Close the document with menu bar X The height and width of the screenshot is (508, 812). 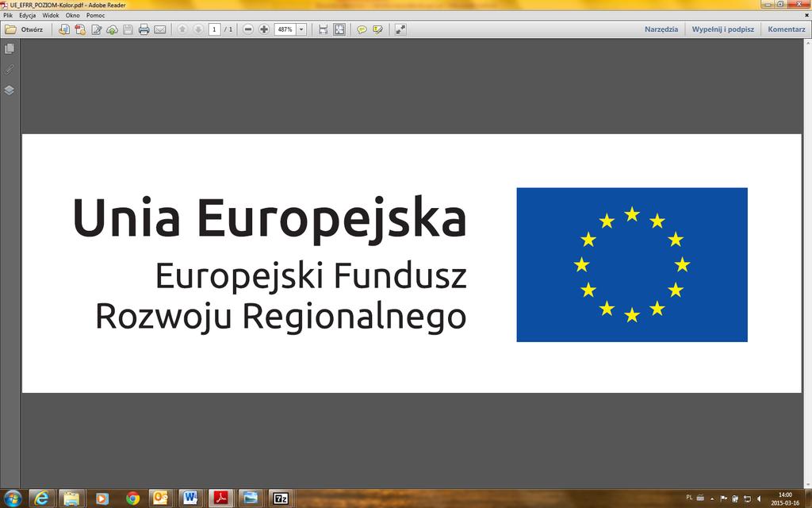coord(806,16)
